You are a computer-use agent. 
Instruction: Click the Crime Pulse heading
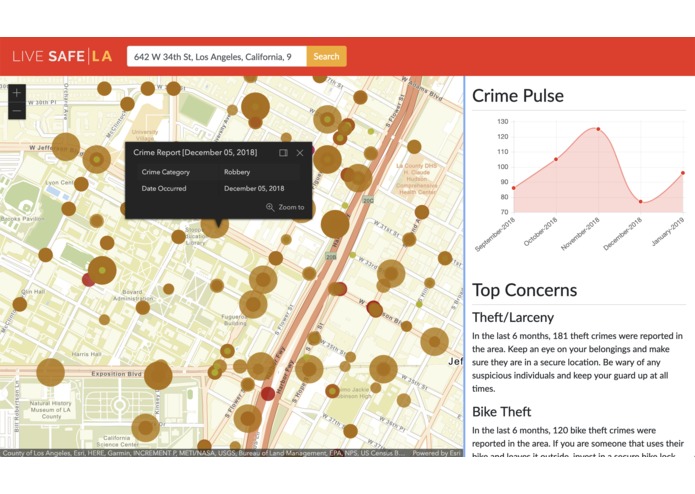[x=518, y=96]
